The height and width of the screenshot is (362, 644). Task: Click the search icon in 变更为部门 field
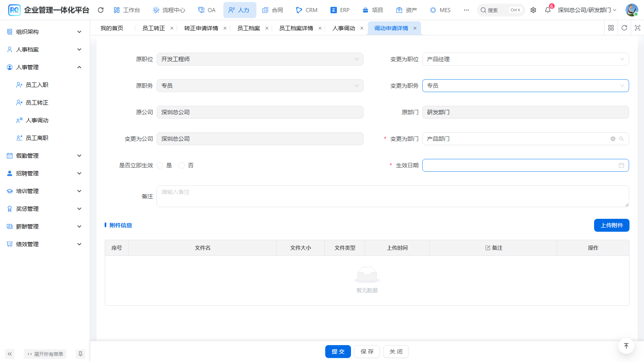(x=621, y=139)
